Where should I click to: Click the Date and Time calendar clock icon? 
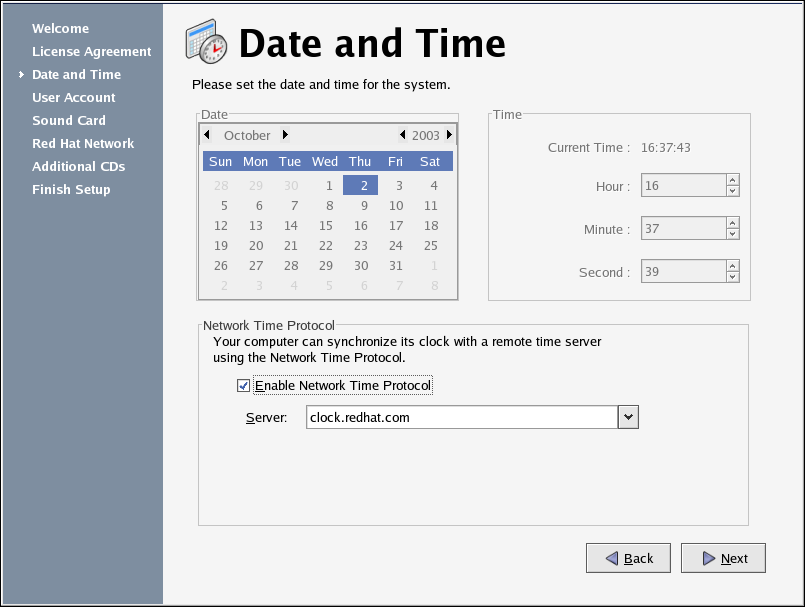[207, 43]
